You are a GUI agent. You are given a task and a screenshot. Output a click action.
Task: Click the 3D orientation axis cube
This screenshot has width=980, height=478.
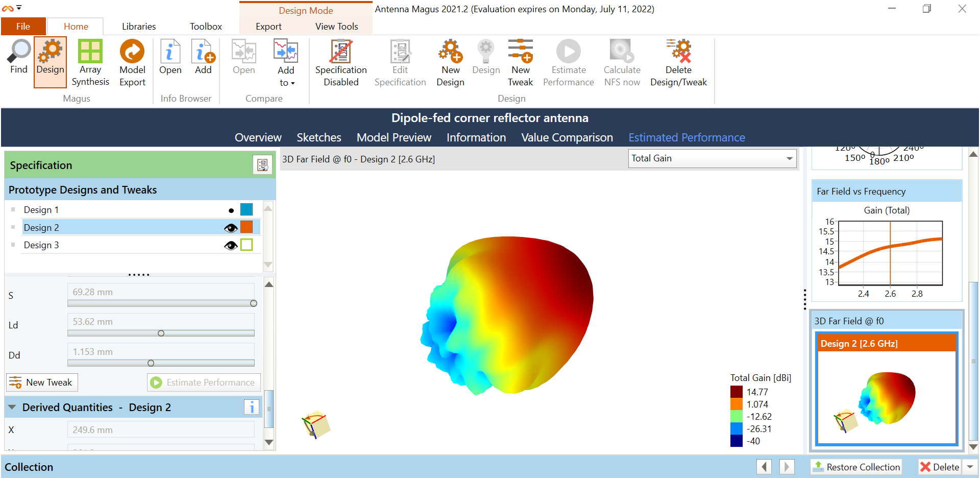(316, 424)
